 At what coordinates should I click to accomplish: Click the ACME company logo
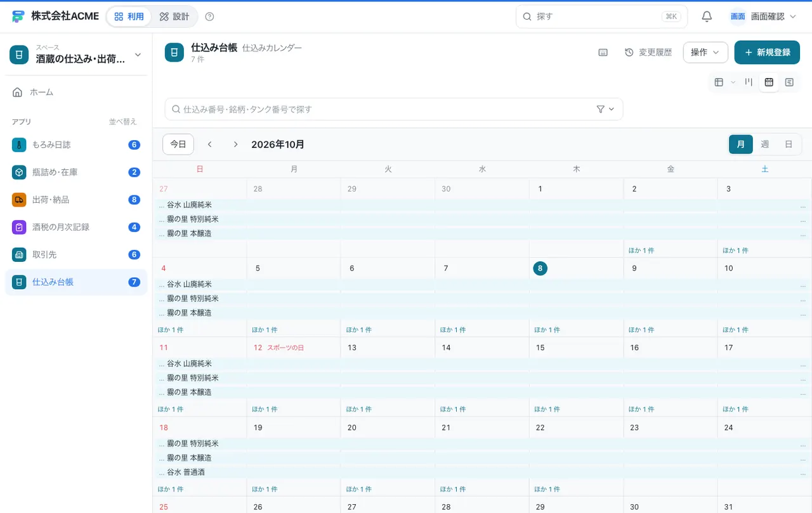(18, 16)
